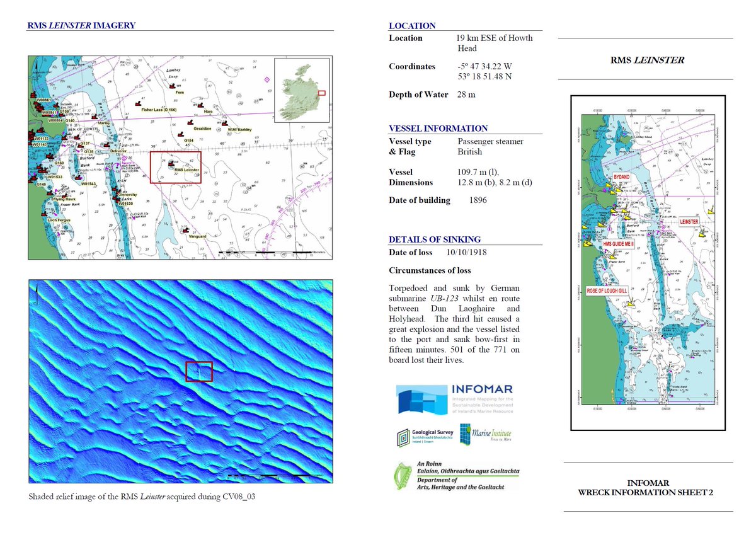The image size is (756, 535).
Task: Select the Hare wreck symbol on chart
Action: click(200, 105)
